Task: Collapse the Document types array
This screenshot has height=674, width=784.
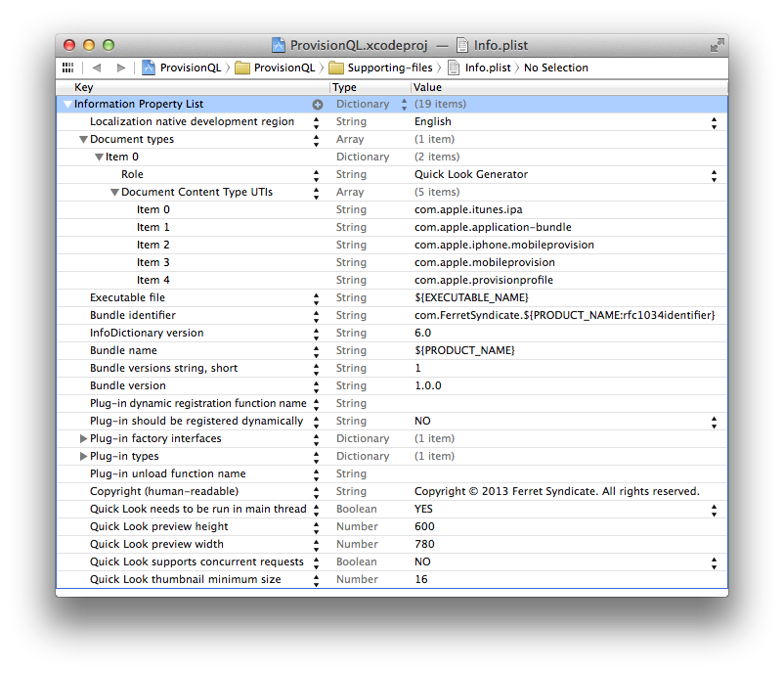Action: (83, 139)
